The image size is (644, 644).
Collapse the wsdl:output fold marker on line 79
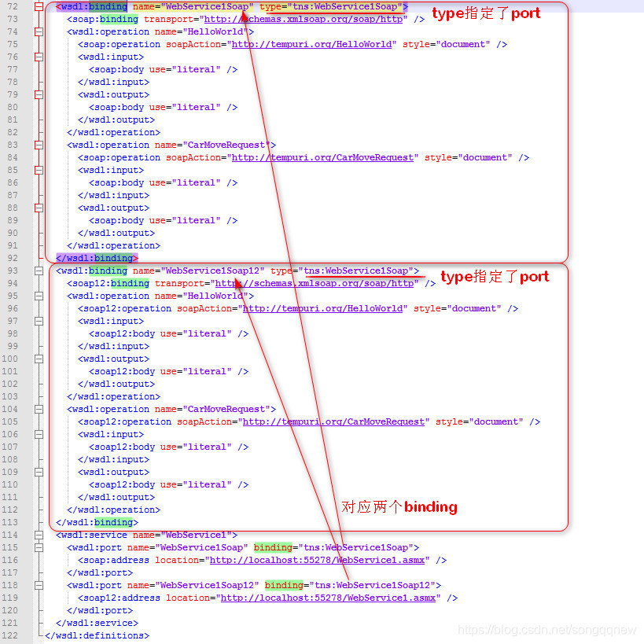[39, 94]
